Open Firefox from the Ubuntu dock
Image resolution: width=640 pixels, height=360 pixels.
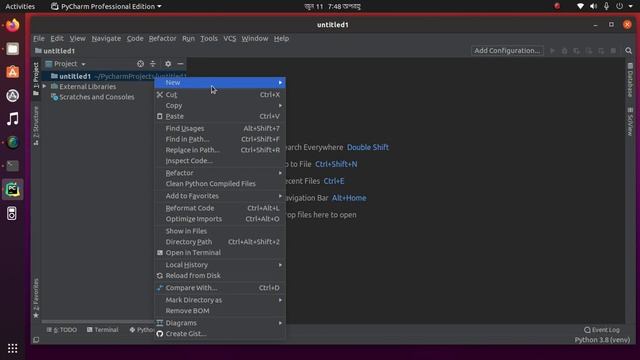13,25
